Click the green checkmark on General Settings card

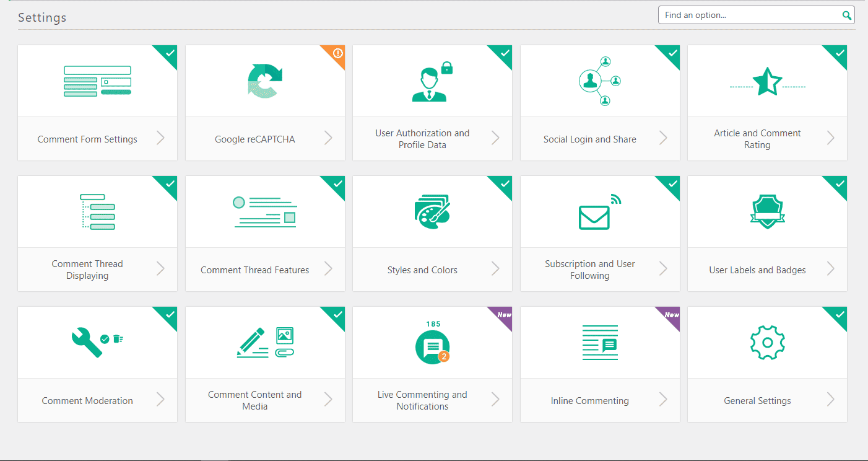(x=840, y=315)
